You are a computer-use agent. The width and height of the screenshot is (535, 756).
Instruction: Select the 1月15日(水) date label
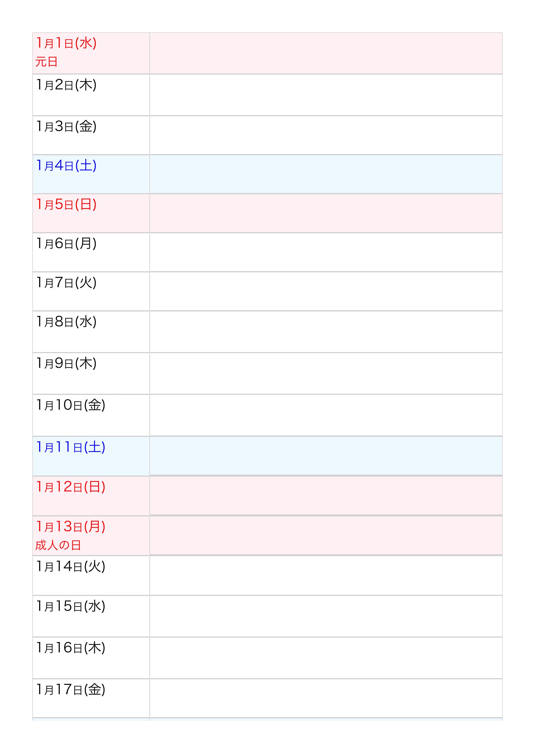point(71,606)
